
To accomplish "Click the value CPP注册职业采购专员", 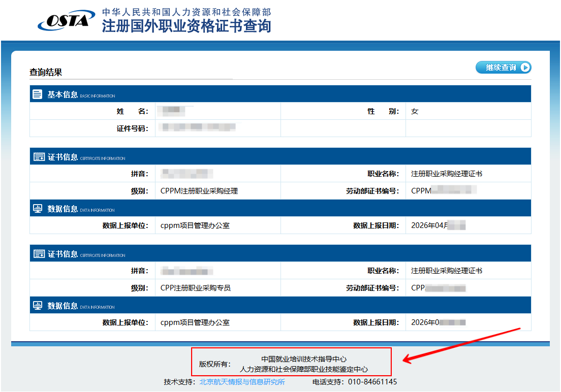I will point(195,288).
